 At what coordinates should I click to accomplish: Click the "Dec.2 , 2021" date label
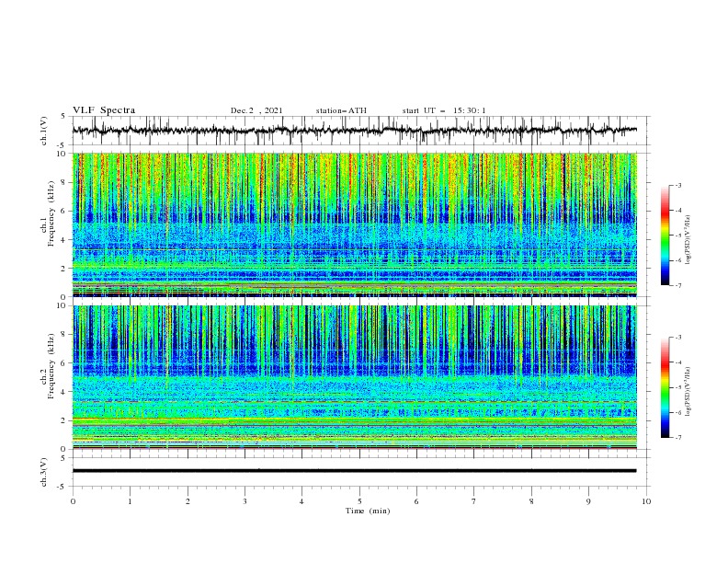tap(256, 110)
